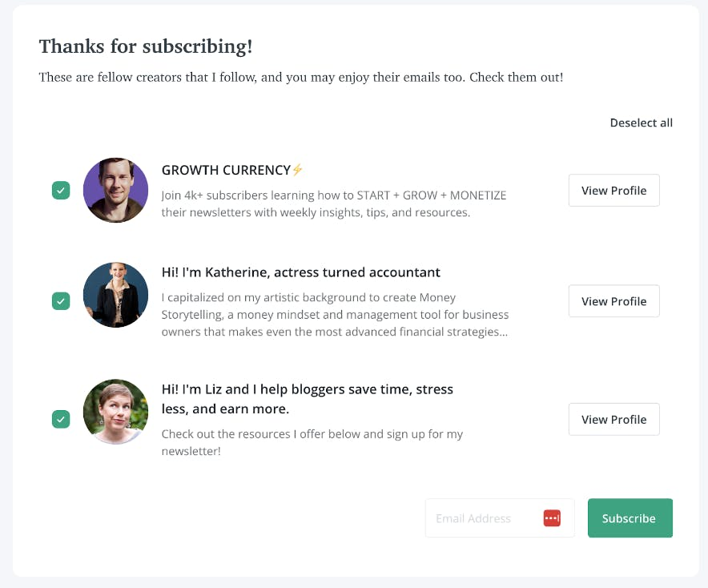Viewport: 708px width, 588px height.
Task: Toggle the checkbox next to Katherine's newsletter
Action: pyautogui.click(x=61, y=301)
